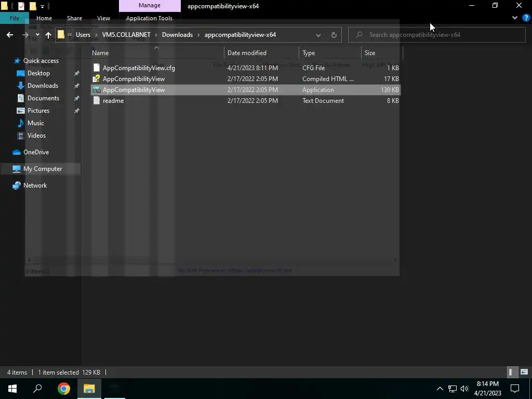Screen dimensions: 532x399
Task: Click the Manage contextual tab
Action: [150, 5]
